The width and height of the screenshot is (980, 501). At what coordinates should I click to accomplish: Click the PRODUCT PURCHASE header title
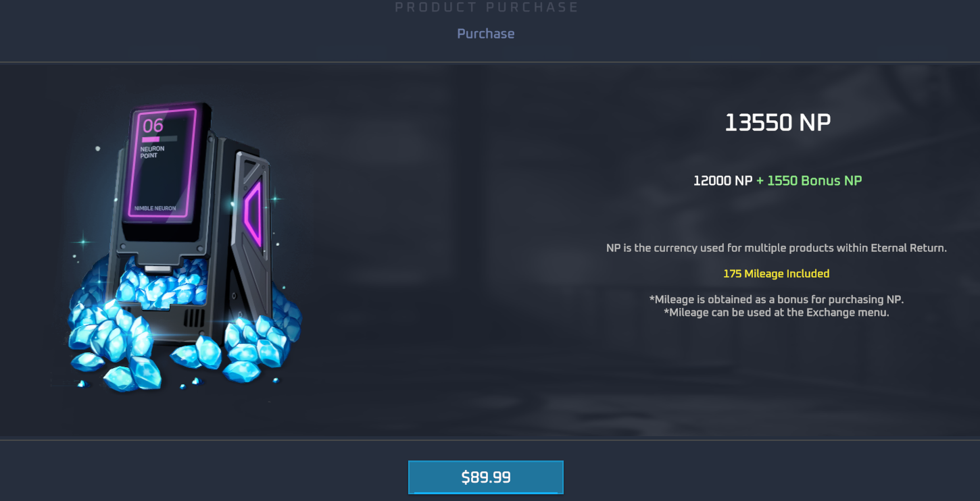pyautogui.click(x=487, y=7)
